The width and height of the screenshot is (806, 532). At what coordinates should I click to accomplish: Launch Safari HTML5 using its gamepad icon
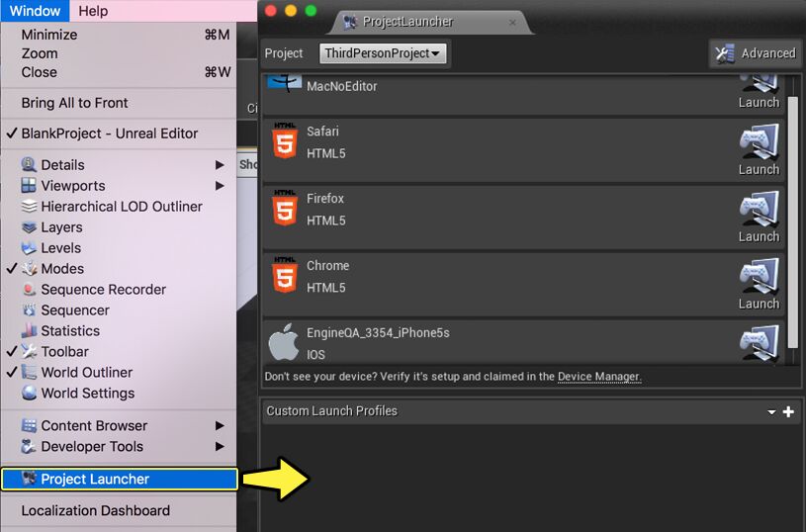pos(760,141)
